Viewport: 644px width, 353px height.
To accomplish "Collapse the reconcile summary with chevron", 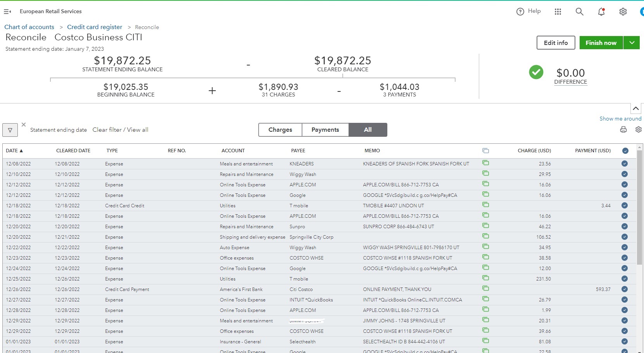I will [636, 108].
